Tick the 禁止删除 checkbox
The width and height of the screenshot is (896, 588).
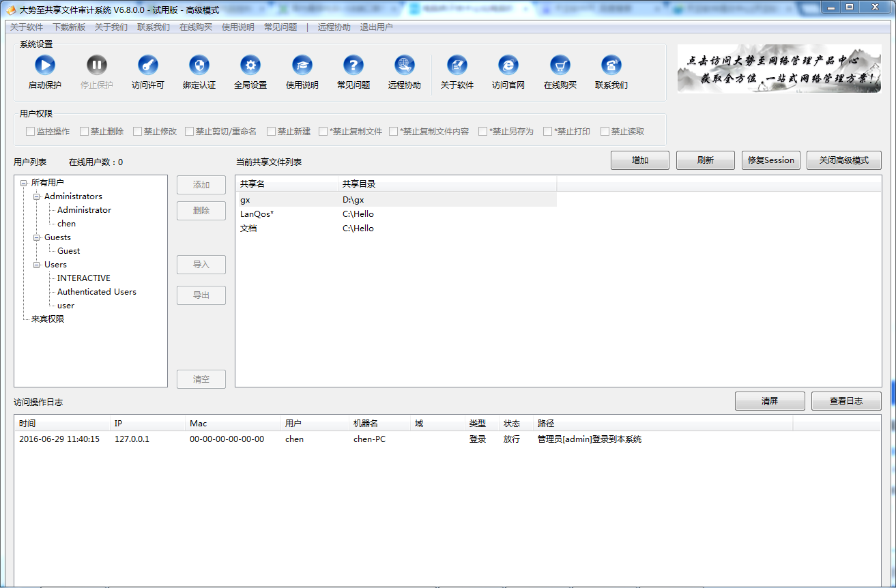[84, 132]
